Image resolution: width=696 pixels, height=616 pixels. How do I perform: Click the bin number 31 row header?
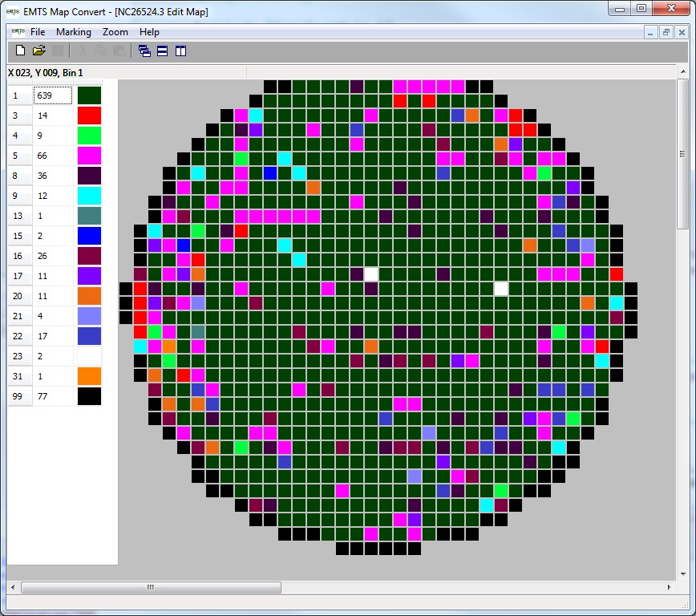(x=19, y=376)
